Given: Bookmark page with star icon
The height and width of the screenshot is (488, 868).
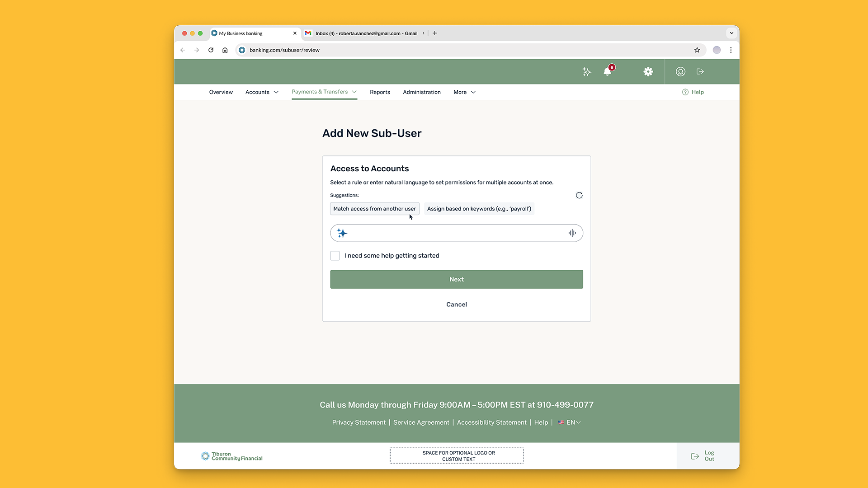Looking at the screenshot, I should (x=697, y=50).
